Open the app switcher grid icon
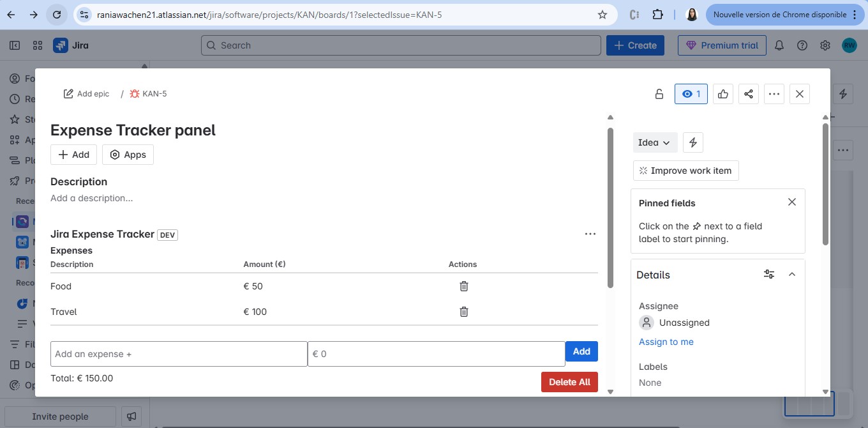 point(38,45)
